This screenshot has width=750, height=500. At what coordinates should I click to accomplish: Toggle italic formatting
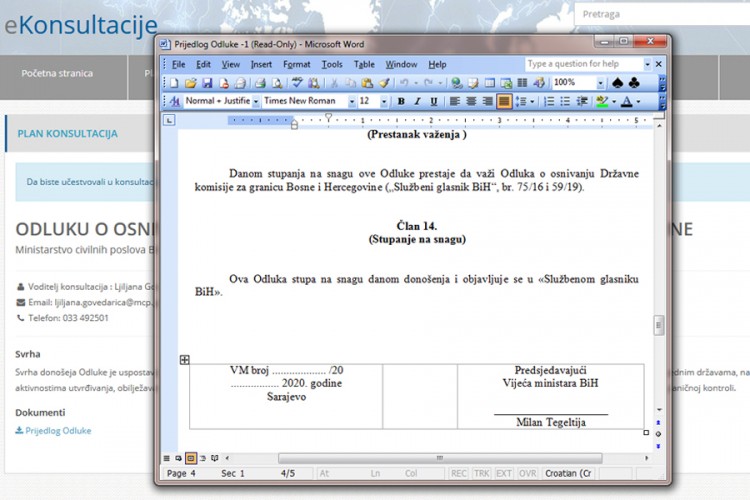click(x=417, y=102)
